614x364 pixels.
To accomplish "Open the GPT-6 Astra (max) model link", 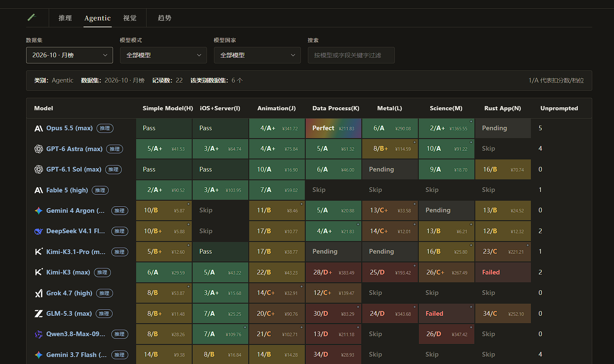I will click(74, 149).
